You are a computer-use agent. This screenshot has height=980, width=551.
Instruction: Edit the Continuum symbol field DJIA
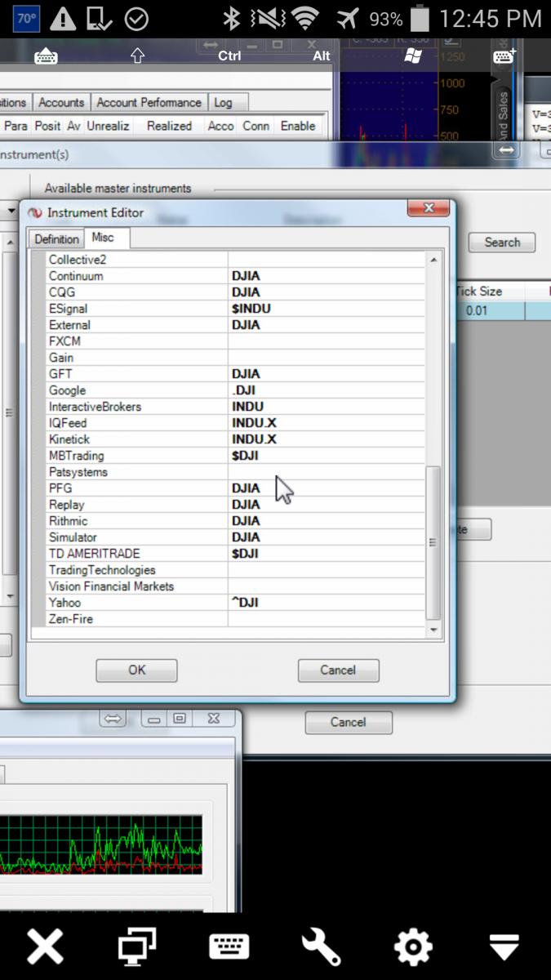[327, 276]
